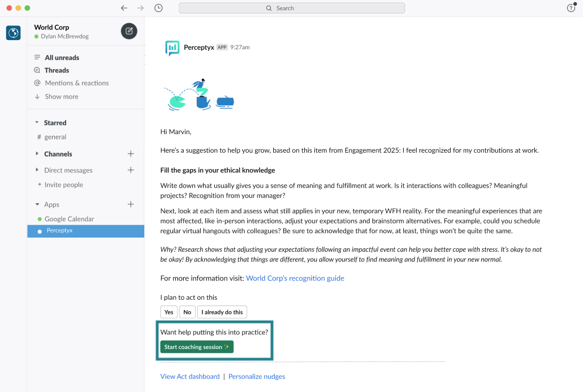Click the lily pad jumping illustration
583x392 pixels.
point(199,95)
